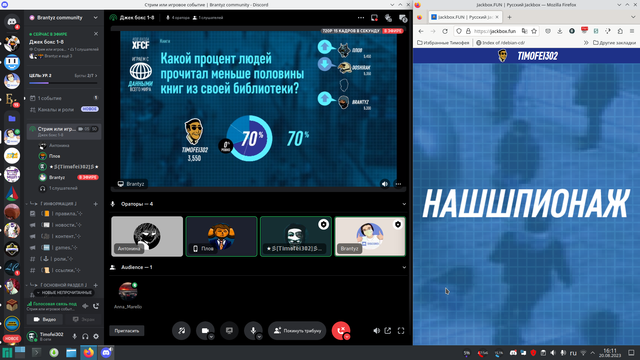Pop out the stream window
This screenshot has width=640, height=360.
pos(388,331)
